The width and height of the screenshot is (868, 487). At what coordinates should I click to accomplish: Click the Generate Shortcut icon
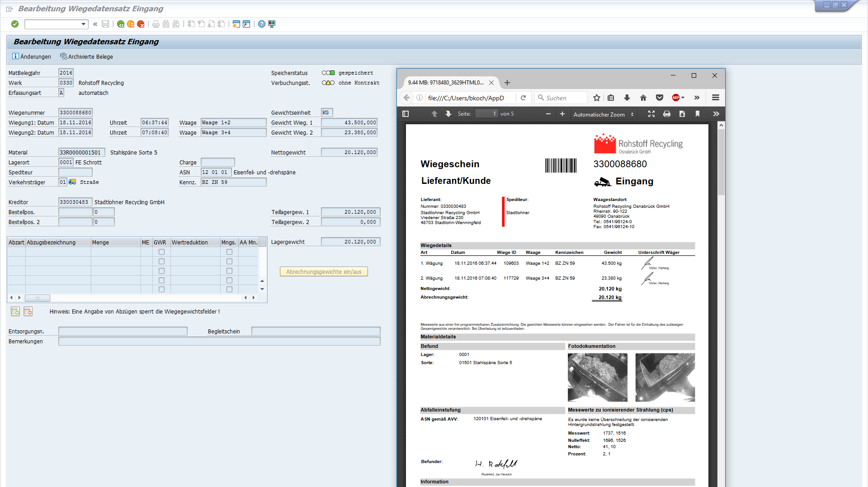pyautogui.click(x=246, y=24)
